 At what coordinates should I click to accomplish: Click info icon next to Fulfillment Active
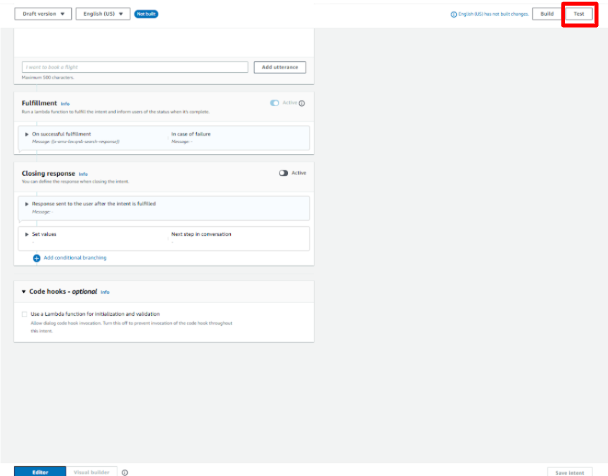click(x=302, y=103)
